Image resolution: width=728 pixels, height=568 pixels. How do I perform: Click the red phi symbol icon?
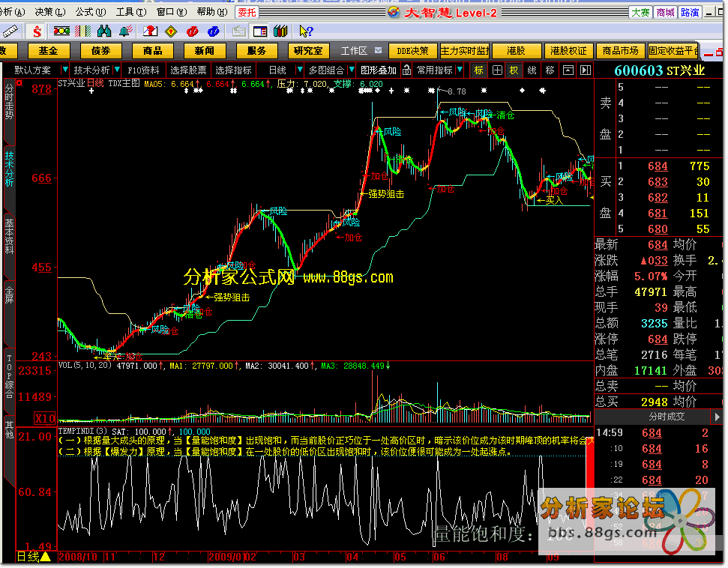(192, 31)
